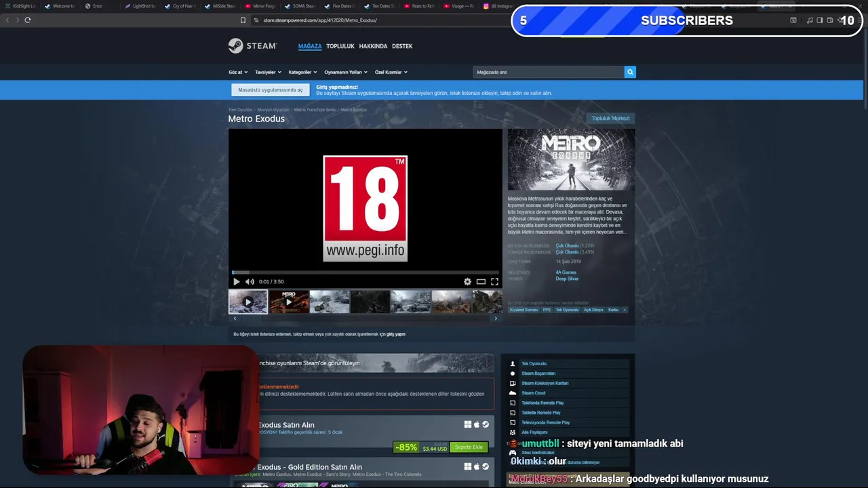Click the Tek Oyunculu person icon
Screen dimensions: 868x488
[513, 363]
